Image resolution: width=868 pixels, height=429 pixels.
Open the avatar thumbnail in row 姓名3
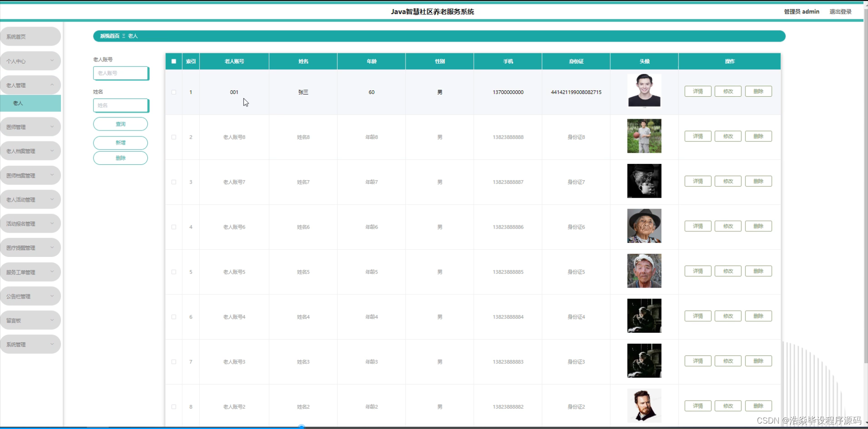coord(644,360)
